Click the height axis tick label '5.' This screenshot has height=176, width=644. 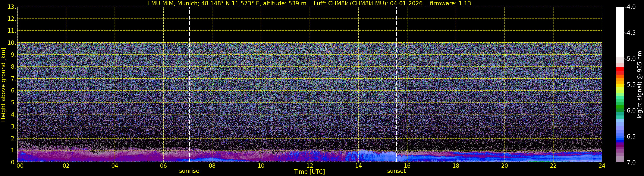click(x=13, y=103)
